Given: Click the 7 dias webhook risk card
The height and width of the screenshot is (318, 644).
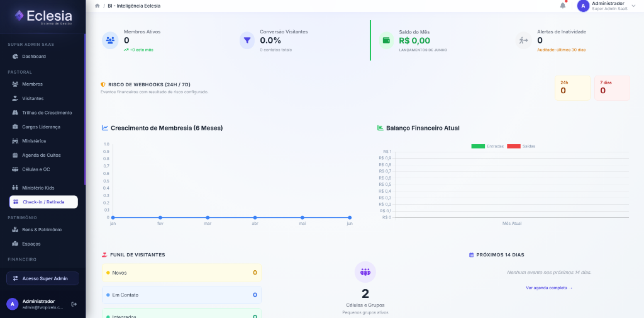Looking at the screenshot, I should click(x=612, y=88).
